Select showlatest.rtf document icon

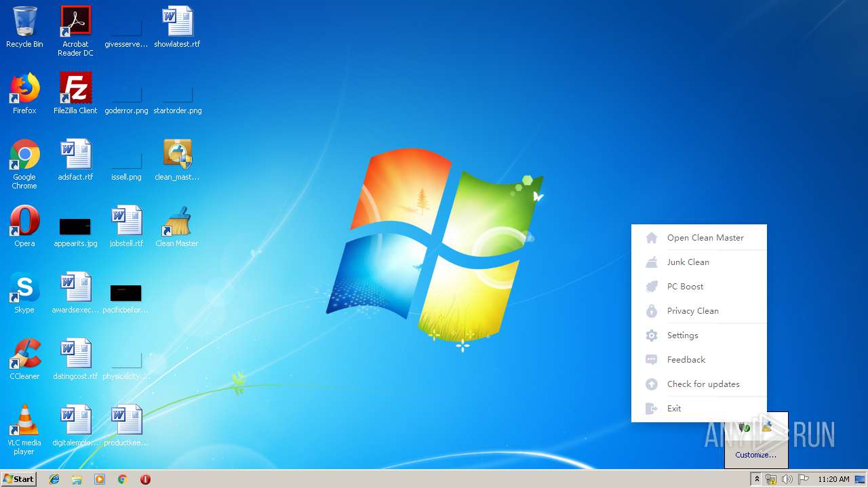coord(177,28)
